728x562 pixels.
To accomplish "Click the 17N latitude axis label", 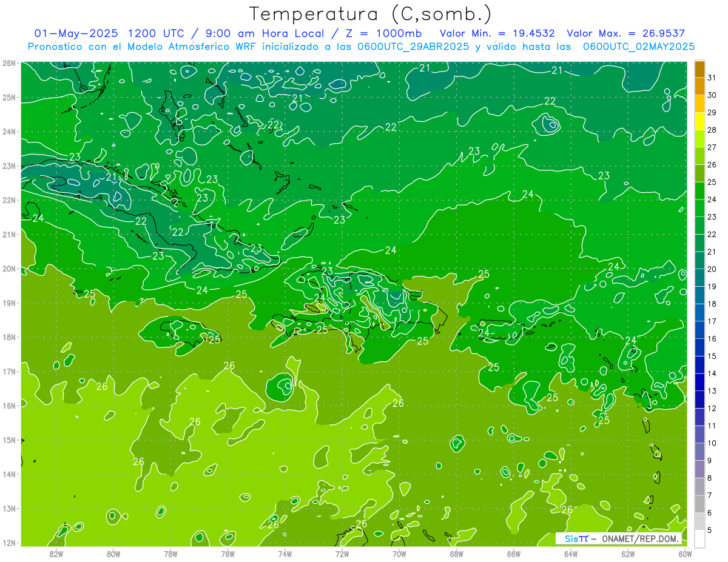I will pyautogui.click(x=9, y=372).
